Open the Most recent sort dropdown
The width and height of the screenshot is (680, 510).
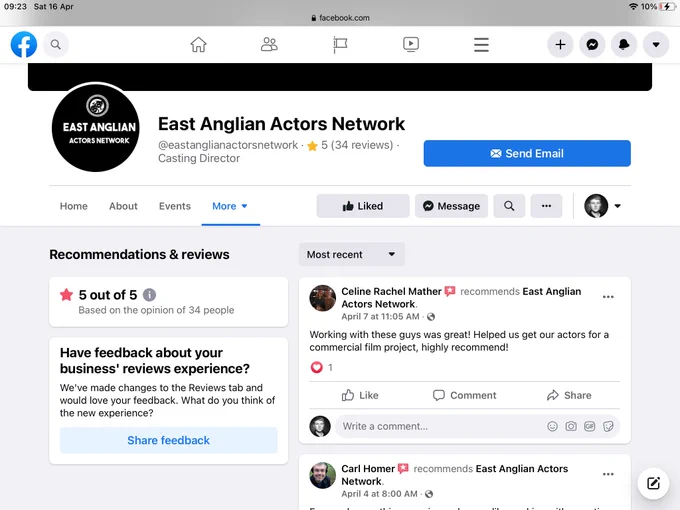point(352,255)
